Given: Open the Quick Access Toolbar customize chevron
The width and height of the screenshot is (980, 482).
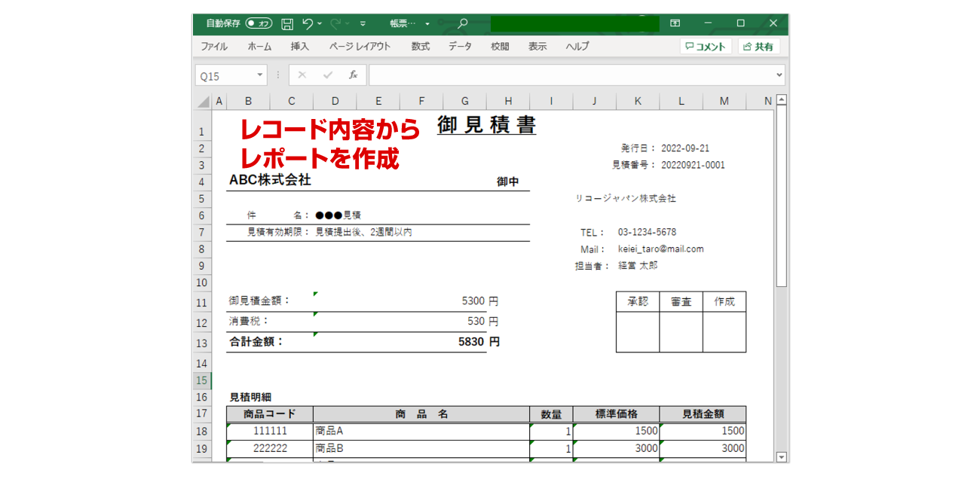Looking at the screenshot, I should pos(363,23).
